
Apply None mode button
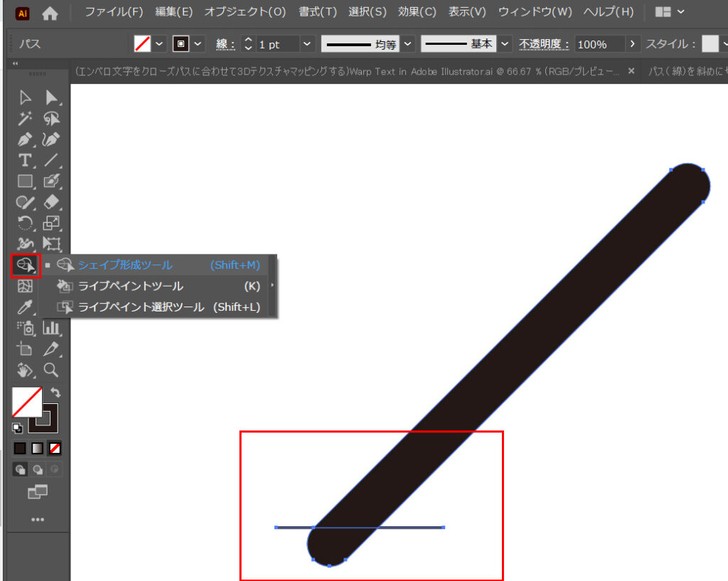pos(55,448)
